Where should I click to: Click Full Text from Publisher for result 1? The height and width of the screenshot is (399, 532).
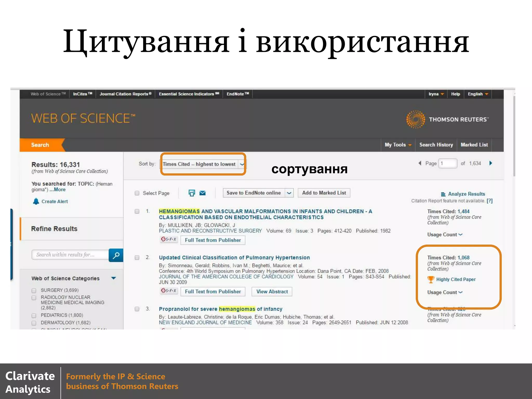point(213,240)
